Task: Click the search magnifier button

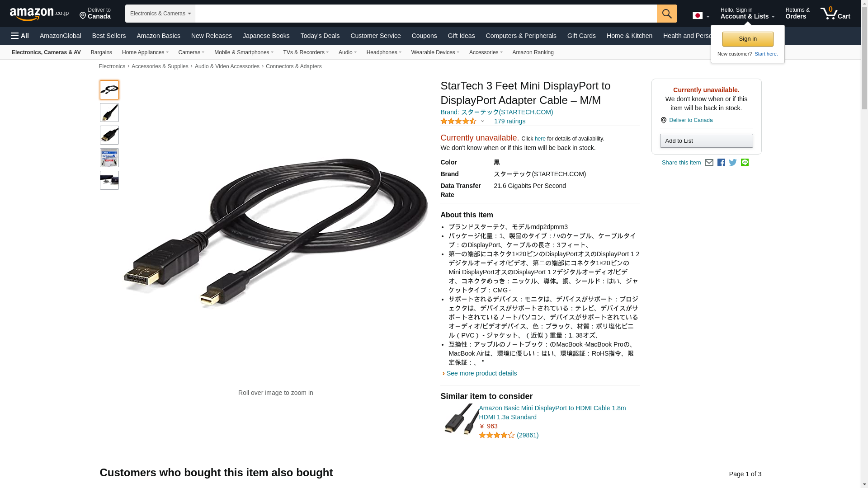Action: (667, 14)
